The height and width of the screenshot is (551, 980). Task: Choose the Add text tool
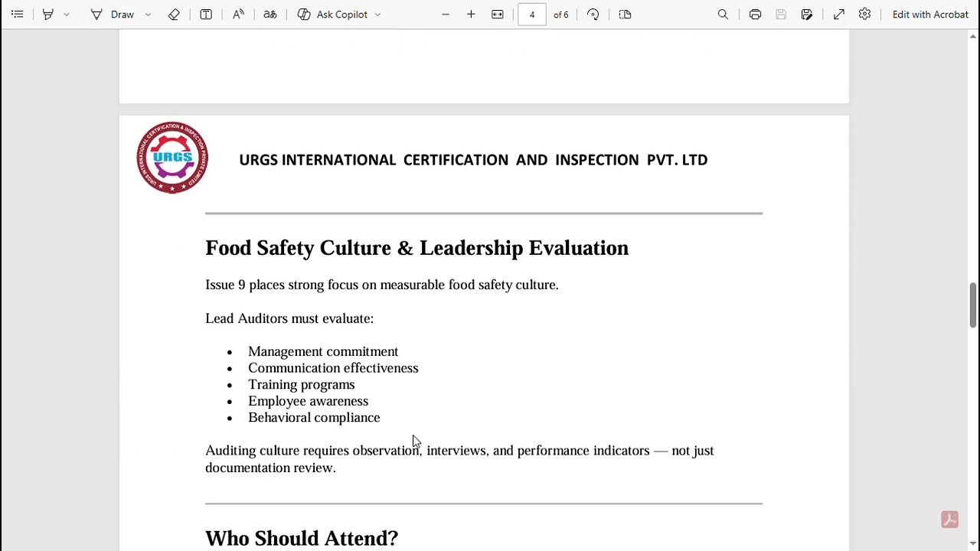point(206,15)
